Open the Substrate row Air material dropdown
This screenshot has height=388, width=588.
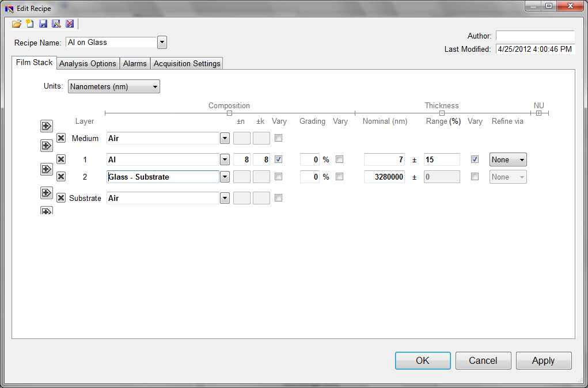click(x=225, y=198)
